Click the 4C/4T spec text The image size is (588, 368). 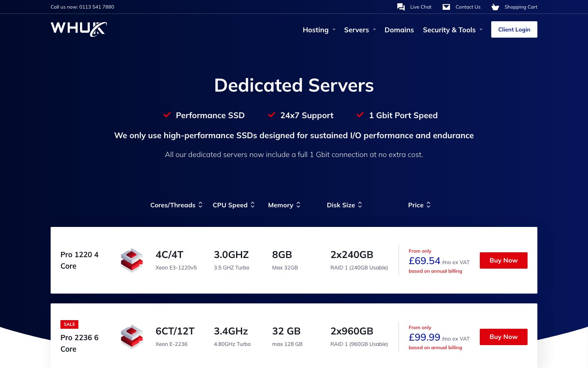pyautogui.click(x=169, y=255)
